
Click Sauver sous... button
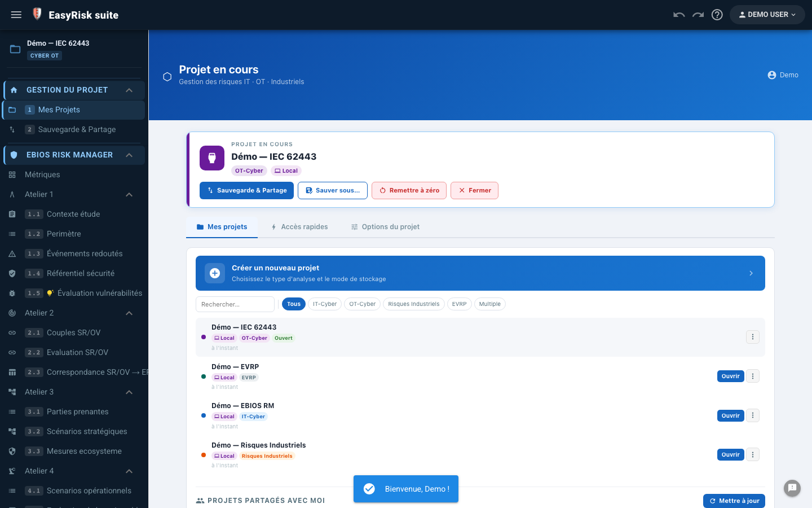[x=333, y=190]
